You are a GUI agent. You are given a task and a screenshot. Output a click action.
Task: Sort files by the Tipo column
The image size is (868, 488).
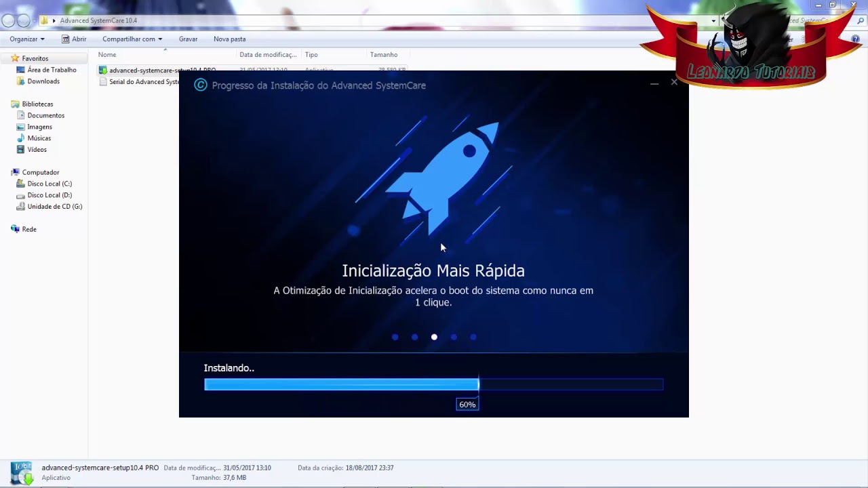311,55
